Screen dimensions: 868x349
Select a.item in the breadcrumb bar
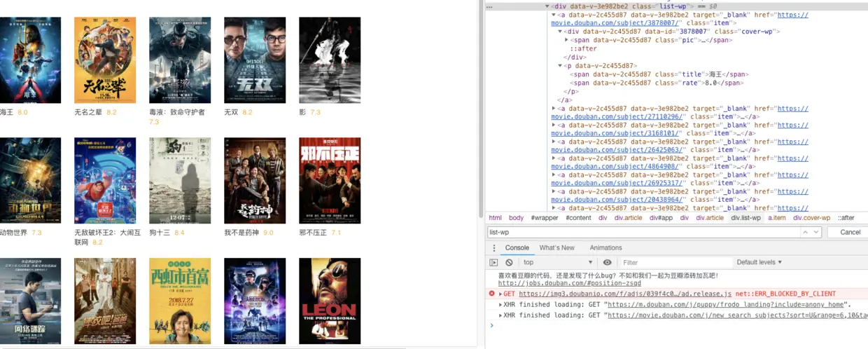click(x=777, y=218)
